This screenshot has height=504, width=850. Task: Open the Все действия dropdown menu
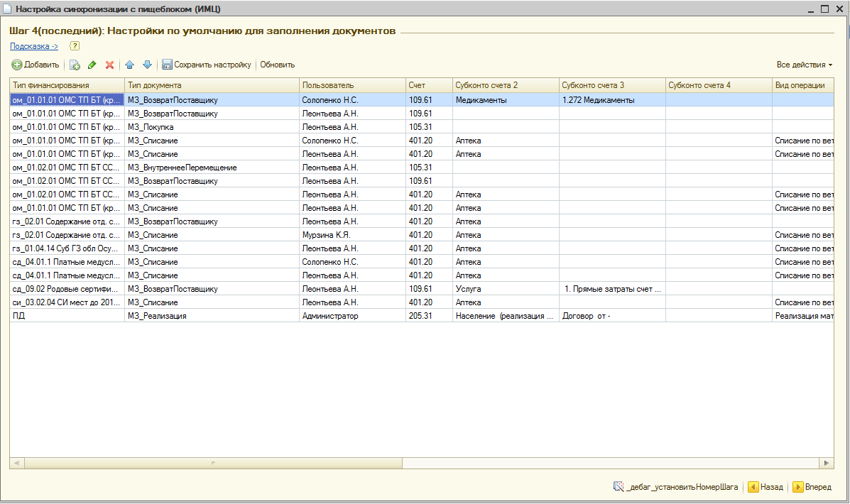coord(804,65)
